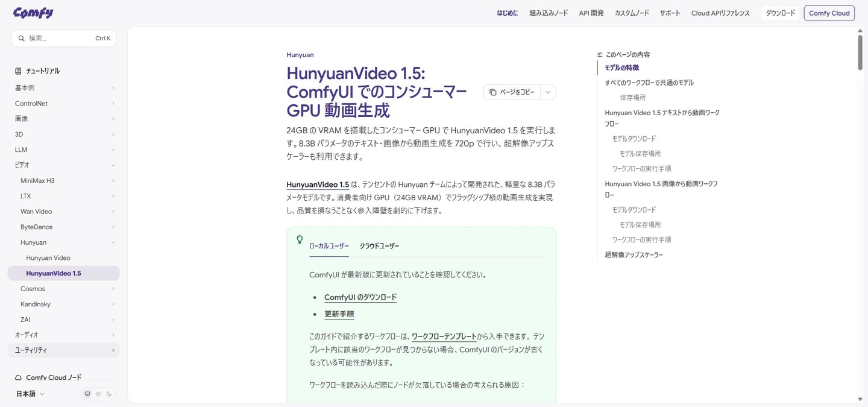Screen dimensions: 868x407
Task: Jump to モデルの特徴 in page contents
Action: pos(621,68)
